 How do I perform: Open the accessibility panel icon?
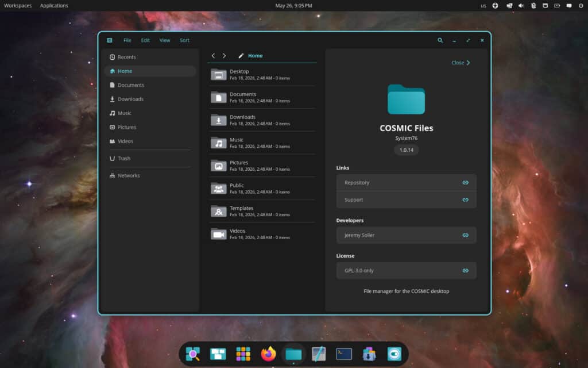coord(495,6)
